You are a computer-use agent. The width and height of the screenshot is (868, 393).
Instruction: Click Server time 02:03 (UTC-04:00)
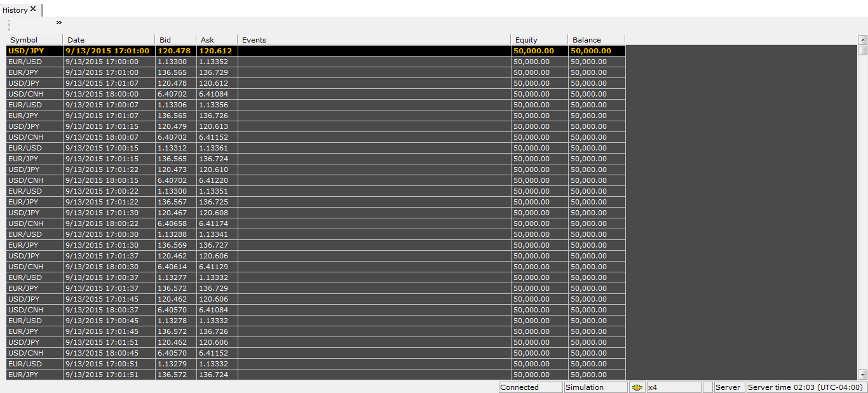click(x=806, y=387)
